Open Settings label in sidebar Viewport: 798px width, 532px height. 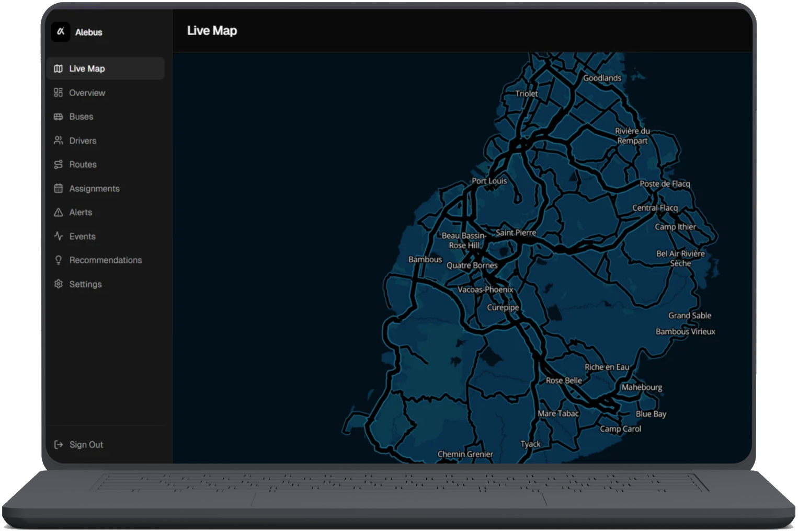[85, 284]
